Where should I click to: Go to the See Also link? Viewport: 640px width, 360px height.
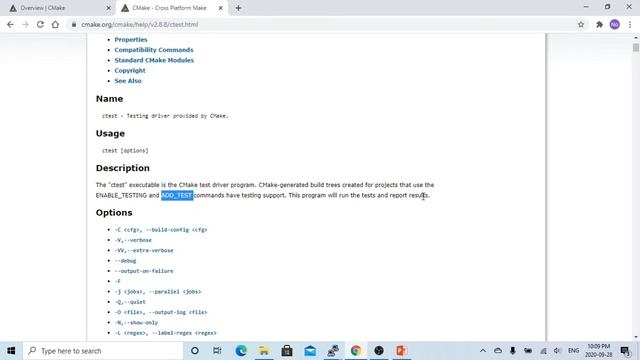click(128, 81)
